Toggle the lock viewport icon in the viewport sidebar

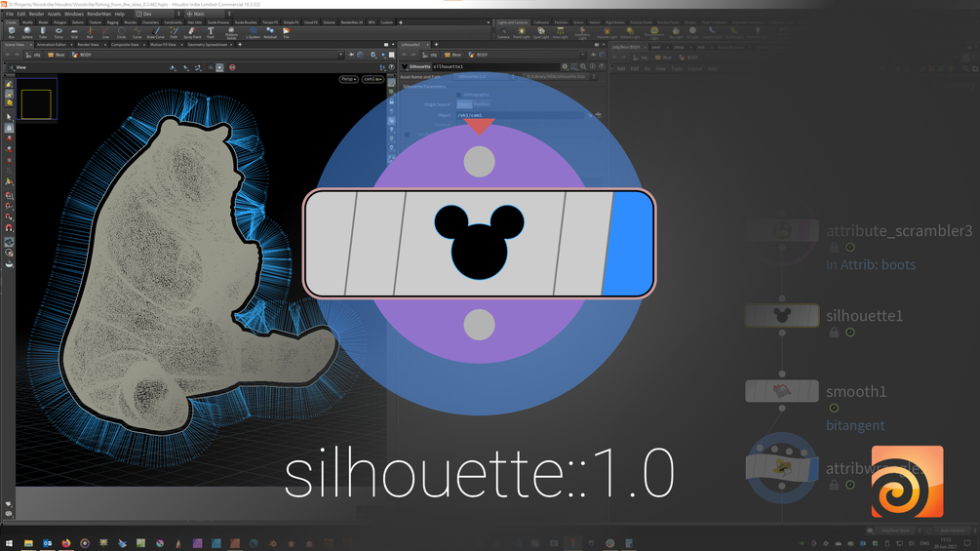[391, 101]
